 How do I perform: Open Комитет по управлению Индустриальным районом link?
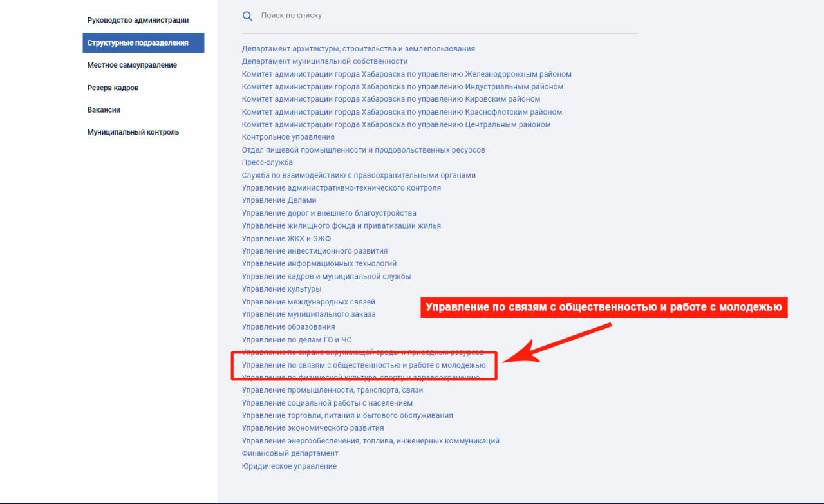402,87
